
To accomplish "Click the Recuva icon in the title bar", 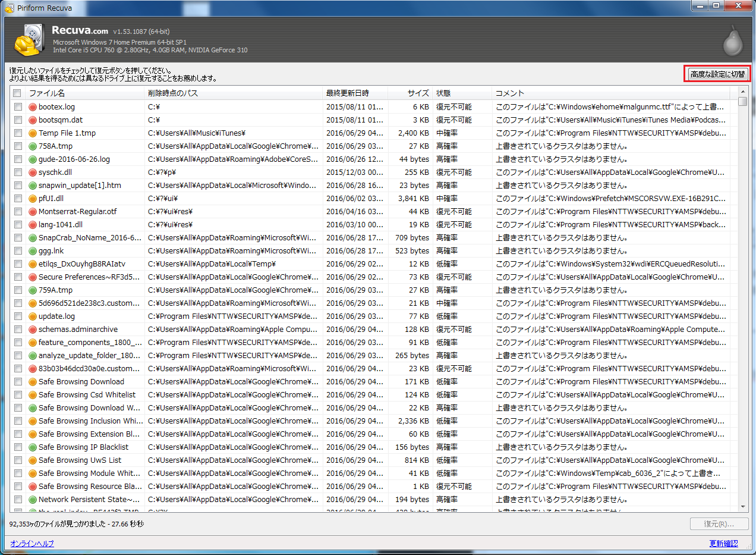I will click(x=9, y=8).
